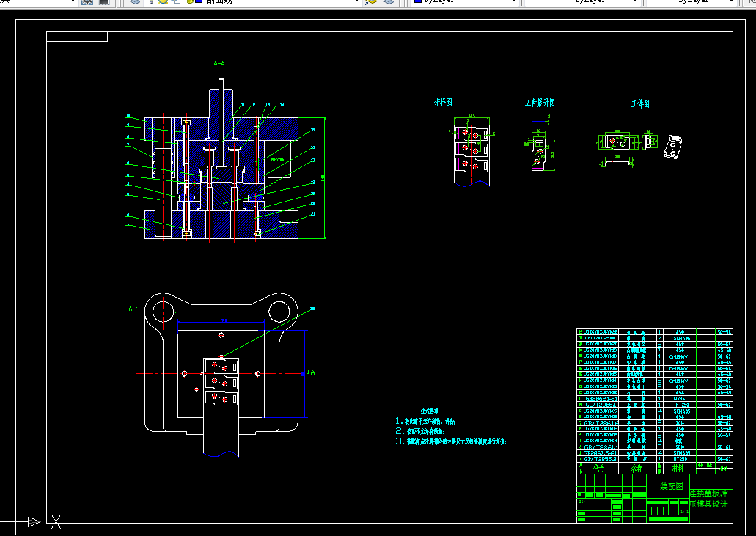The height and width of the screenshot is (536, 756).
Task: Click the layers stack icon left of 剖面线
Action: click(x=134, y=2)
